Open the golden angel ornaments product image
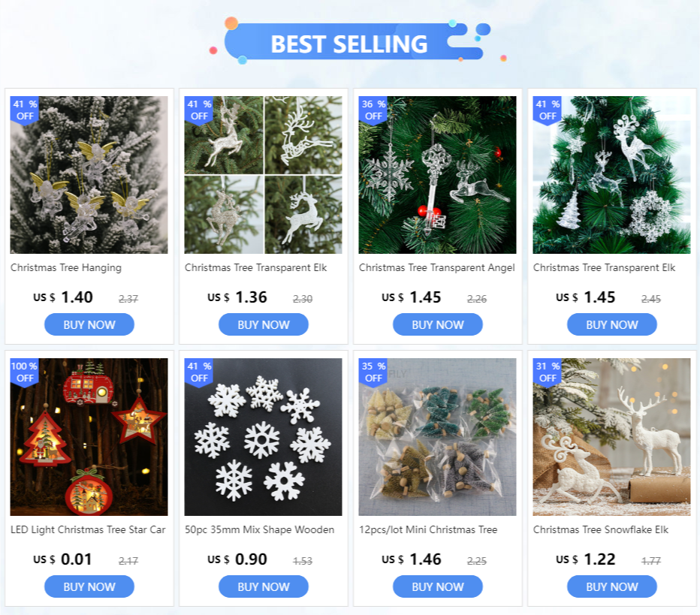This screenshot has height=615, width=700. point(89,175)
